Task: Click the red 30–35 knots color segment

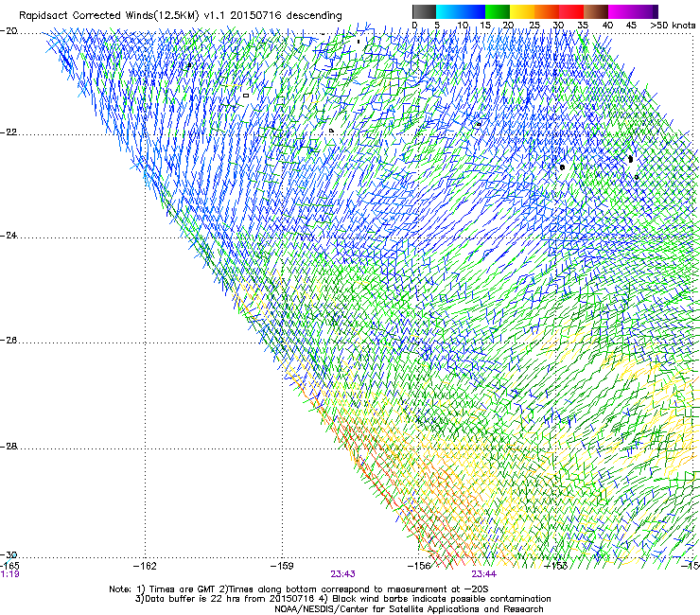Action: (571, 11)
